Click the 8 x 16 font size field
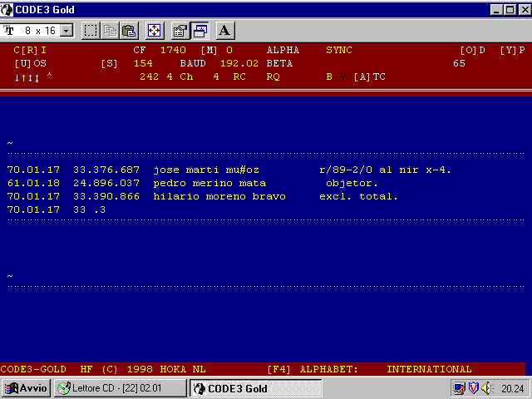Image resolution: width=532 pixels, height=399 pixels. (x=39, y=31)
